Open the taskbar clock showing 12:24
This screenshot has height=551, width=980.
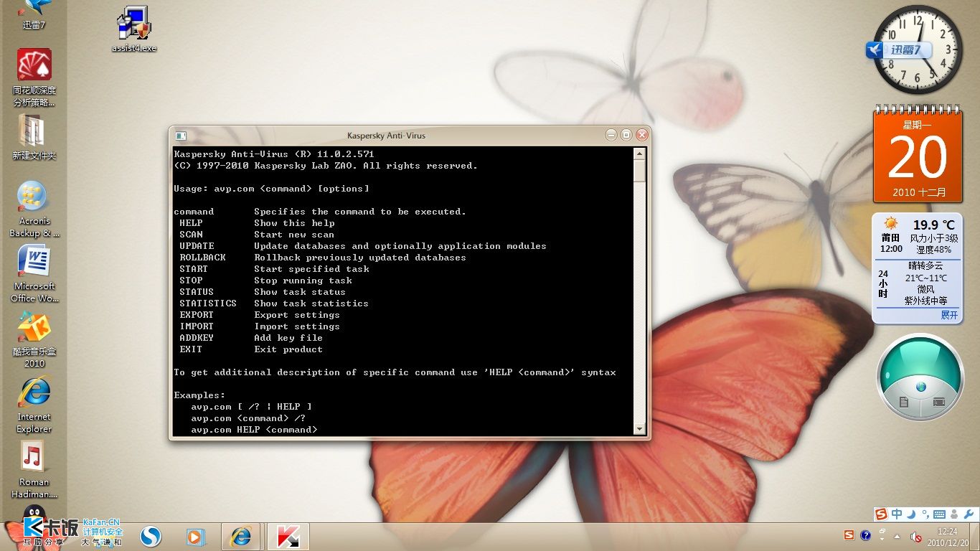(947, 537)
